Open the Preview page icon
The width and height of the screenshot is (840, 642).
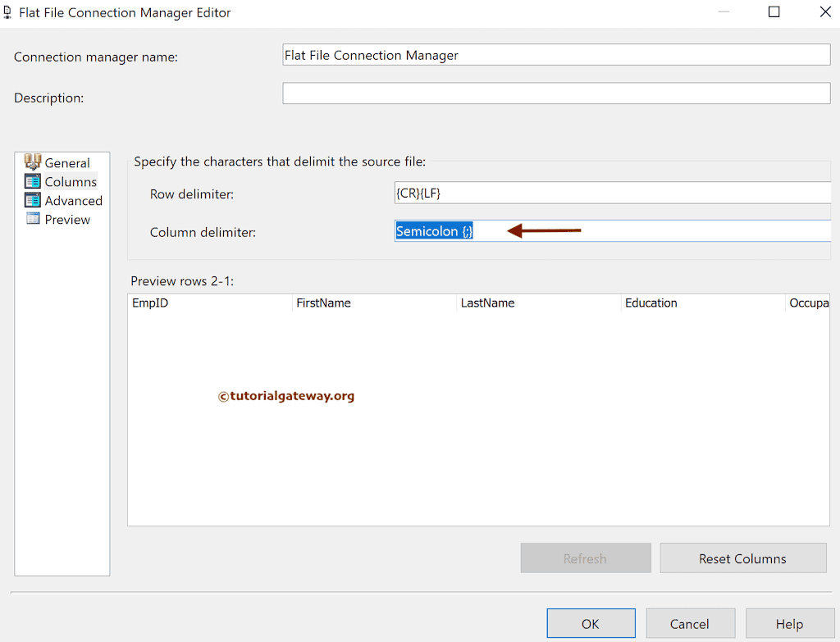(34, 219)
